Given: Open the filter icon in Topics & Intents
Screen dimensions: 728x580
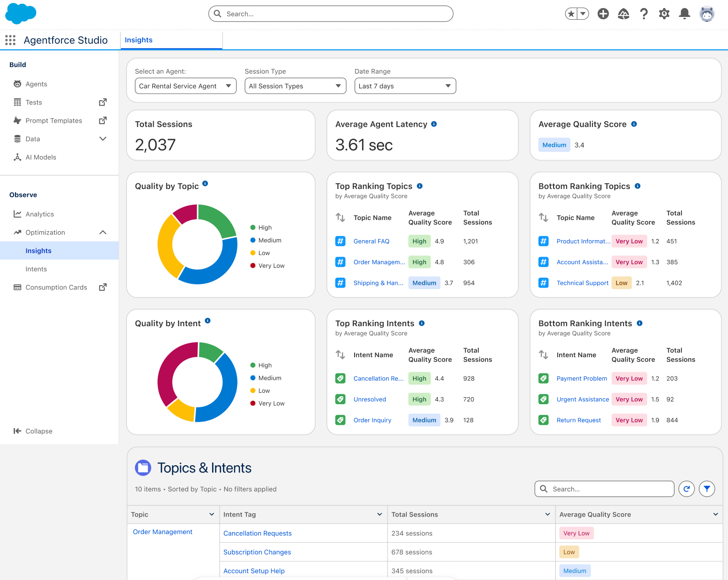Looking at the screenshot, I should pyautogui.click(x=707, y=489).
